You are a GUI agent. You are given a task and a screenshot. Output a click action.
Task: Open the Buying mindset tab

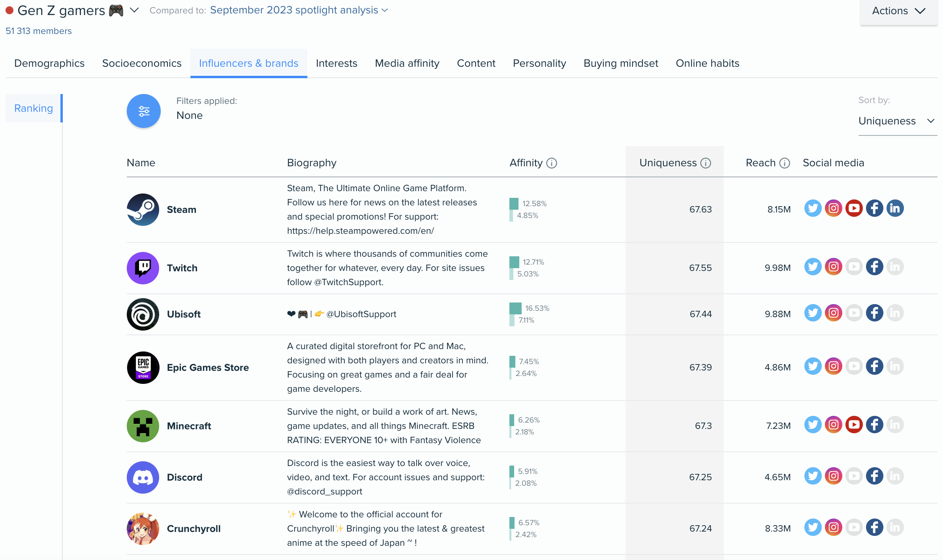pyautogui.click(x=621, y=63)
